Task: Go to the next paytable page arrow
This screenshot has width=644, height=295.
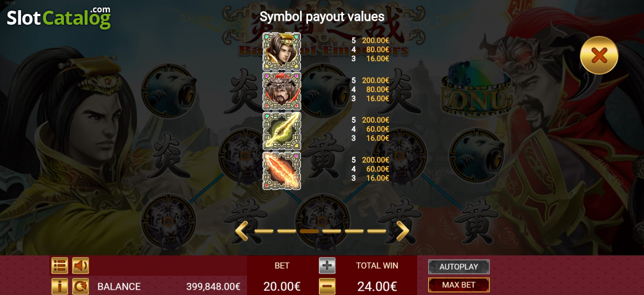Action: (x=402, y=231)
